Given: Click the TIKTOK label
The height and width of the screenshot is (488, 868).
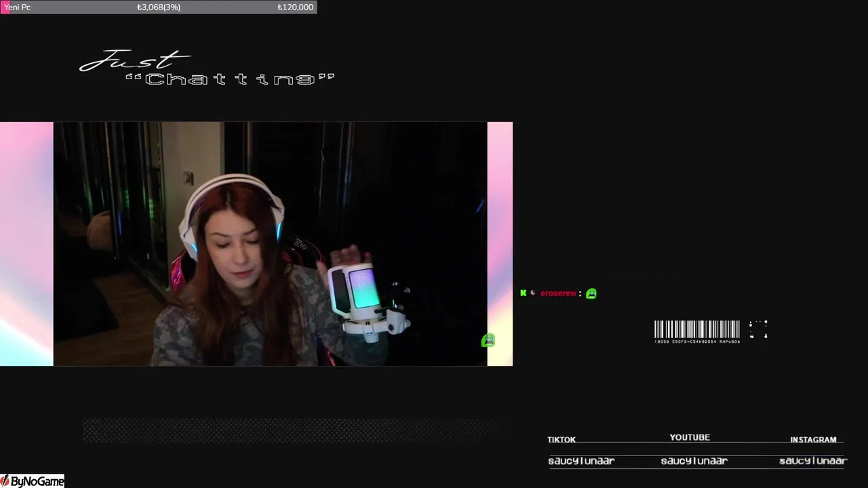Looking at the screenshot, I should pyautogui.click(x=561, y=440).
